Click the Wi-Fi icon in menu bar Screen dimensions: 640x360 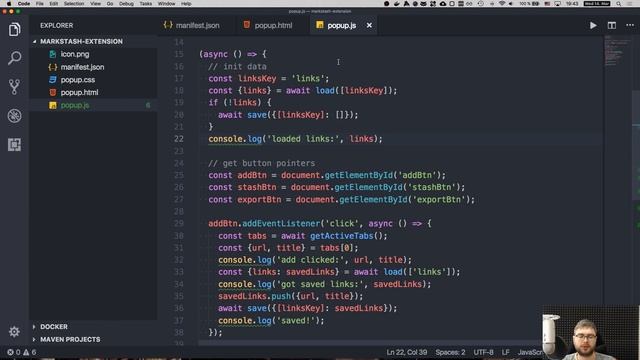click(502, 4)
